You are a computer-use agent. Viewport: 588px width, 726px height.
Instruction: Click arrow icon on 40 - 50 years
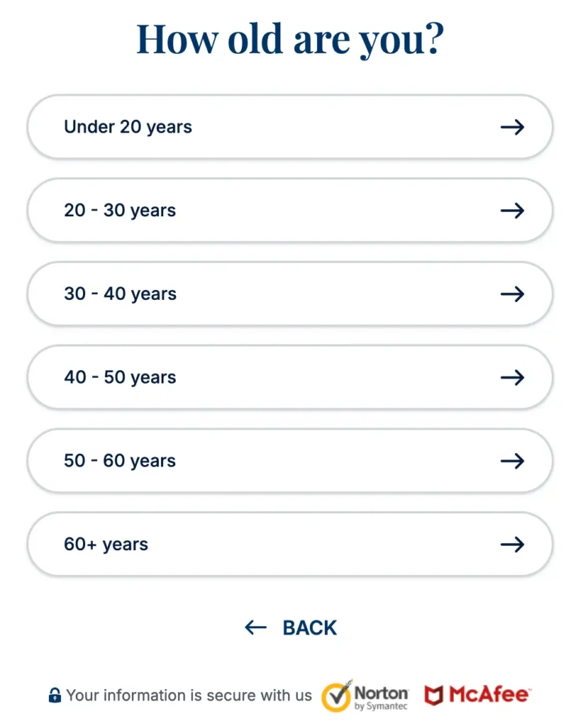pos(512,377)
